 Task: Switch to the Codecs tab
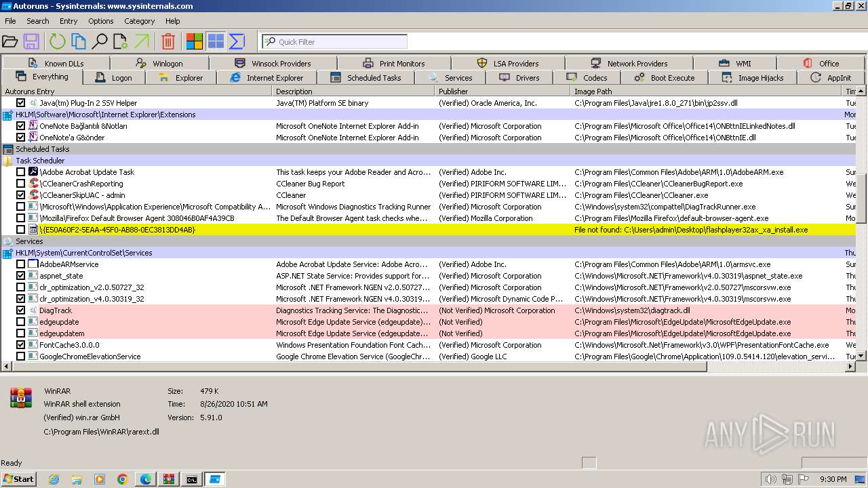pyautogui.click(x=587, y=77)
